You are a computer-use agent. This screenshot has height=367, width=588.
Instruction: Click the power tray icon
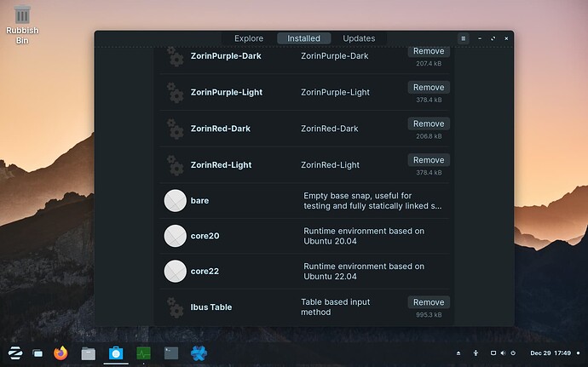[x=513, y=353]
